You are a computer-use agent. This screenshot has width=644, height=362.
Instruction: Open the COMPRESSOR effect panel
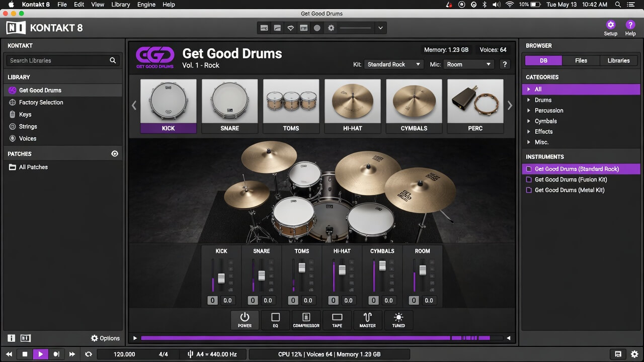(306, 319)
